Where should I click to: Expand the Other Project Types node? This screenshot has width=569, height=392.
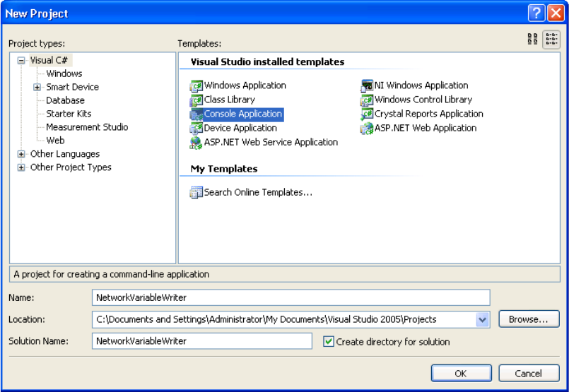pyautogui.click(x=21, y=167)
